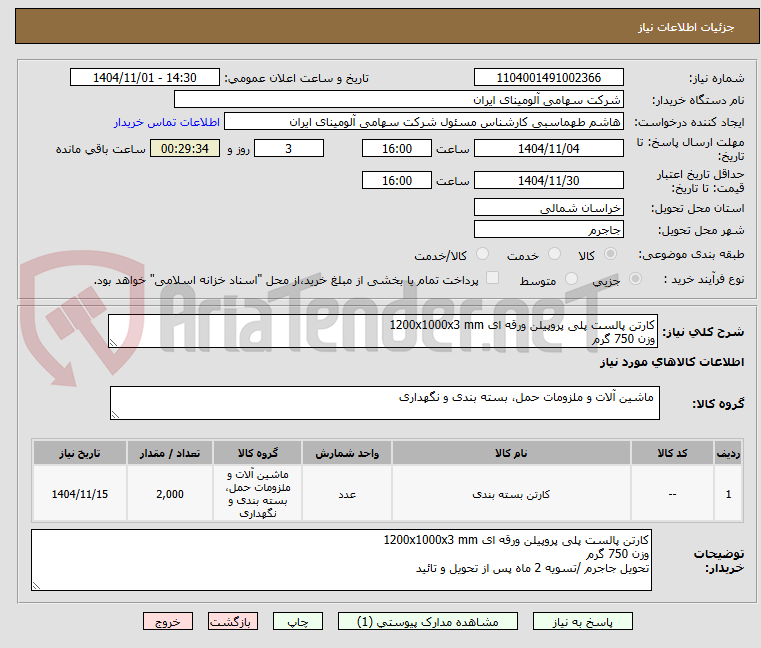The width and height of the screenshot is (761, 648).
Task: Click the گروه کالا table column header
Action: (x=258, y=453)
